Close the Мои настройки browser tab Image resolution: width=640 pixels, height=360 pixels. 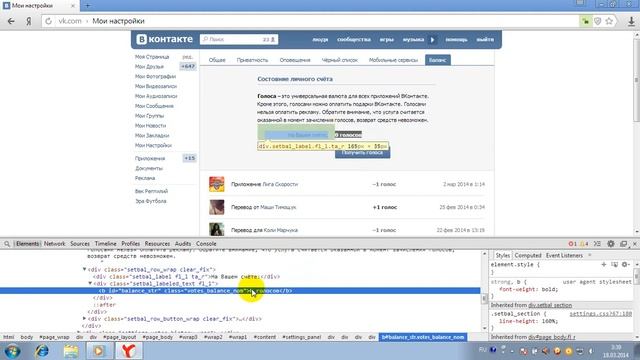73,6
